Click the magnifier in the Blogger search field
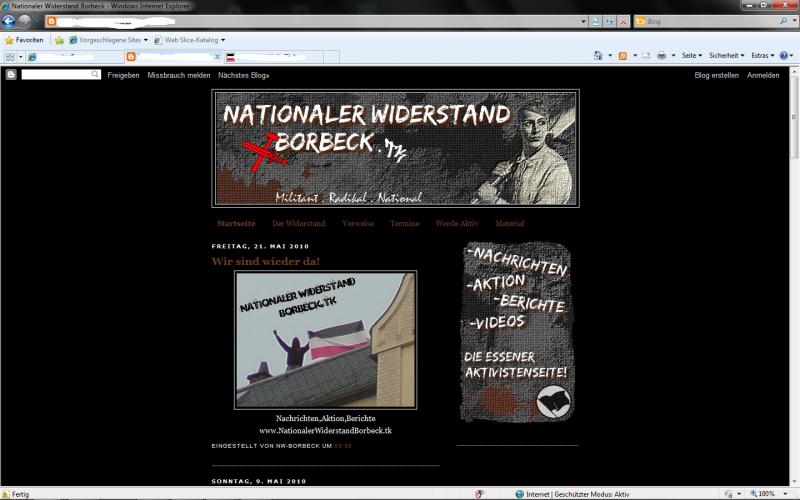 (x=95, y=74)
